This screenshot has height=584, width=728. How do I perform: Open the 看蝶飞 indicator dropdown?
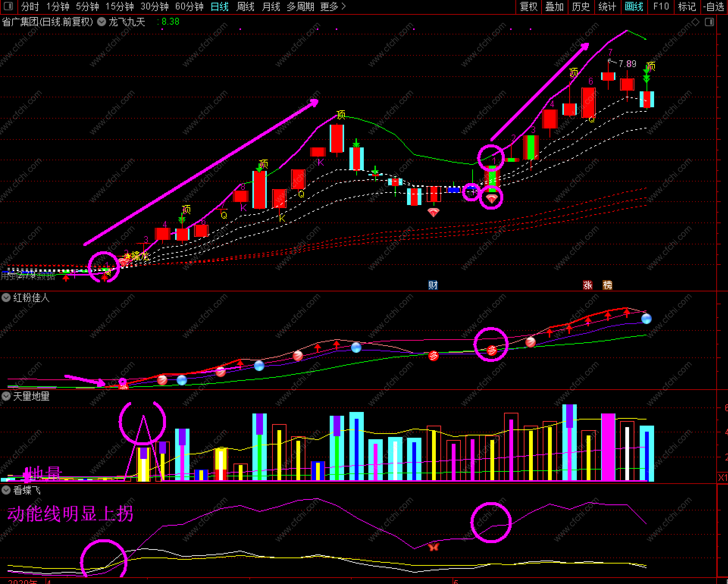coord(6,490)
